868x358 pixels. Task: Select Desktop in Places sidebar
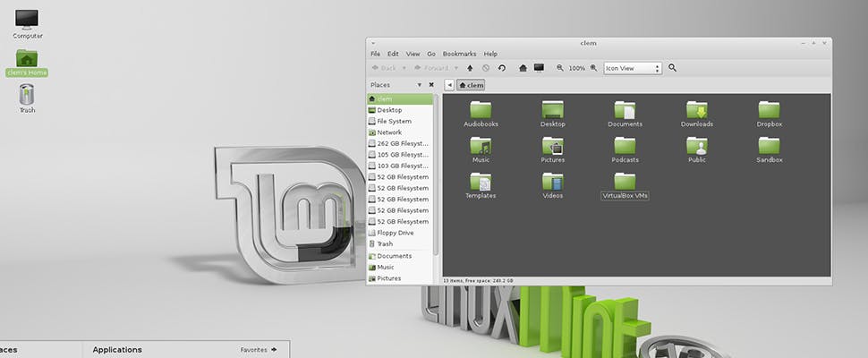pos(400,110)
